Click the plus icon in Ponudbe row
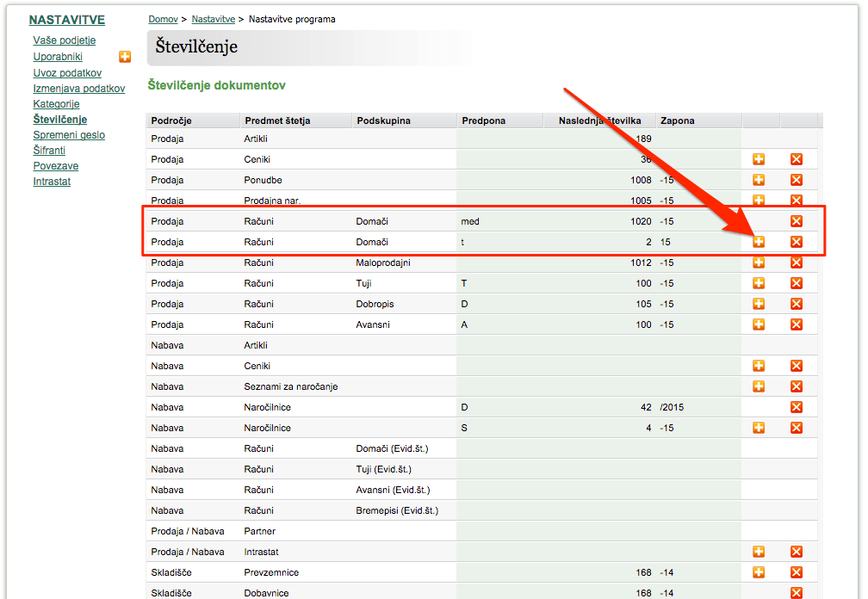Image resolution: width=868 pixels, height=599 pixels. (x=759, y=180)
